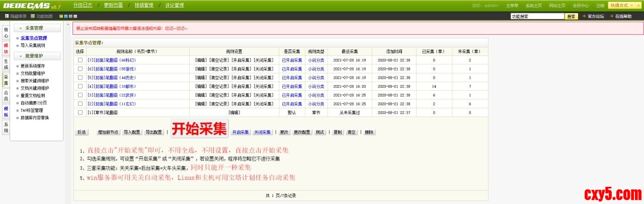
Task: Open 升级日志 in top menu
Action: click(x=83, y=5)
